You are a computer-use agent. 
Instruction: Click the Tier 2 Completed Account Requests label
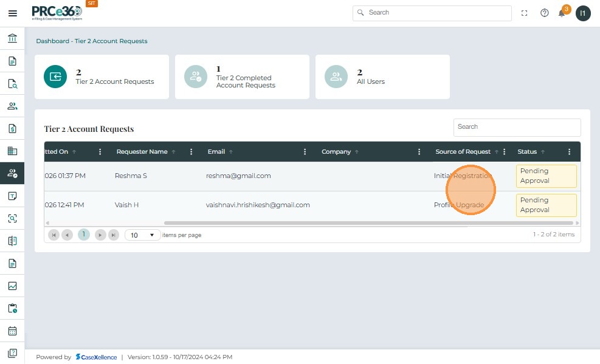click(x=246, y=81)
